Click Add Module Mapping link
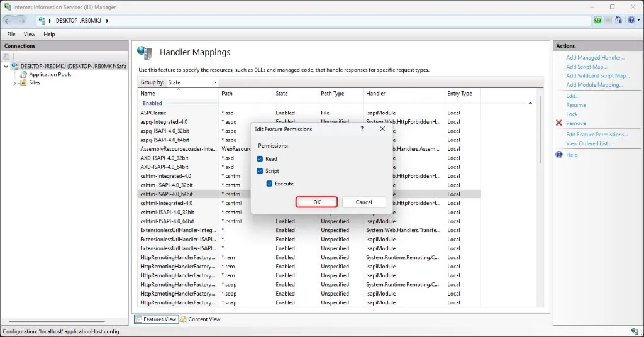Image resolution: width=644 pixels, height=337 pixels. pos(594,85)
